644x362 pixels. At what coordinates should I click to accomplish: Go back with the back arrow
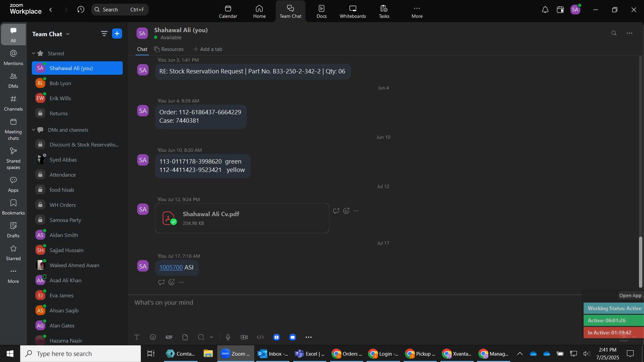pyautogui.click(x=51, y=9)
